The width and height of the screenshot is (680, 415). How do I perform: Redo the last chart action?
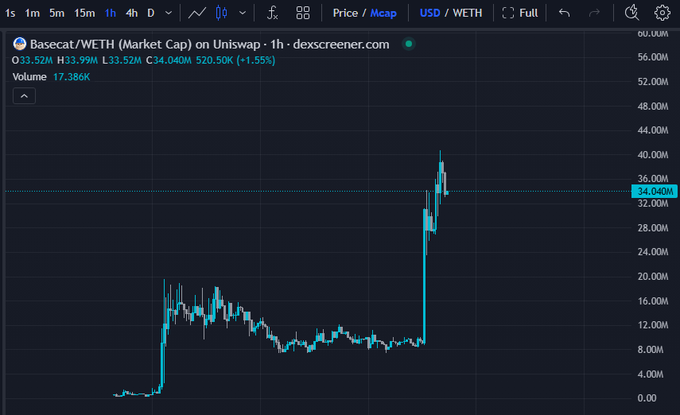[594, 13]
